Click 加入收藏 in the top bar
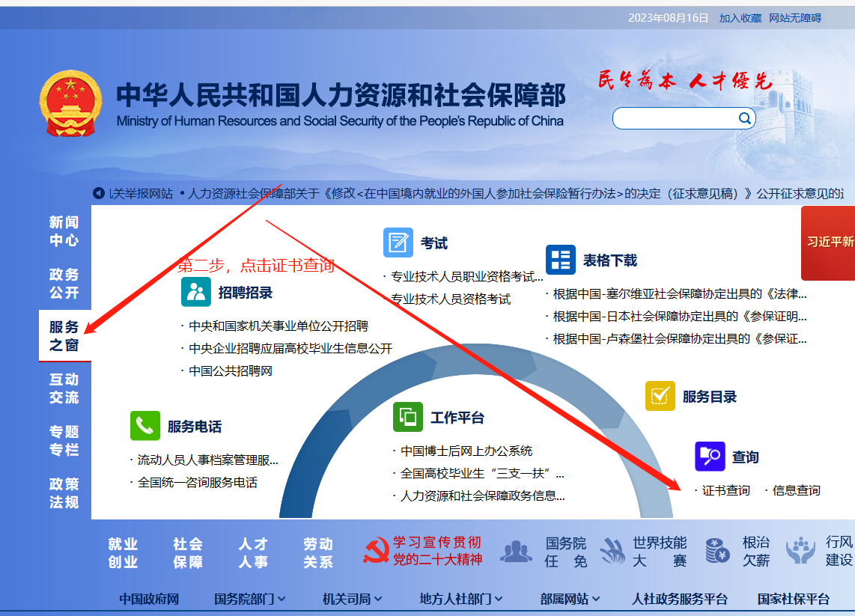855x616 pixels. pos(740,18)
